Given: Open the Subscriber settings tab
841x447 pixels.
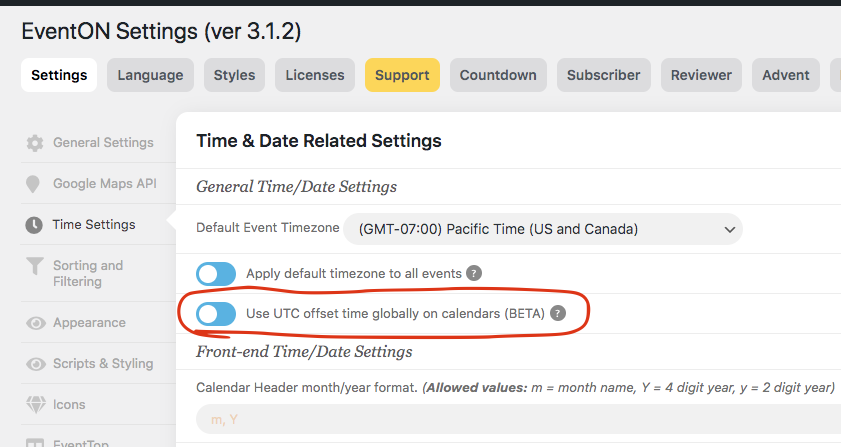Looking at the screenshot, I should point(604,75).
